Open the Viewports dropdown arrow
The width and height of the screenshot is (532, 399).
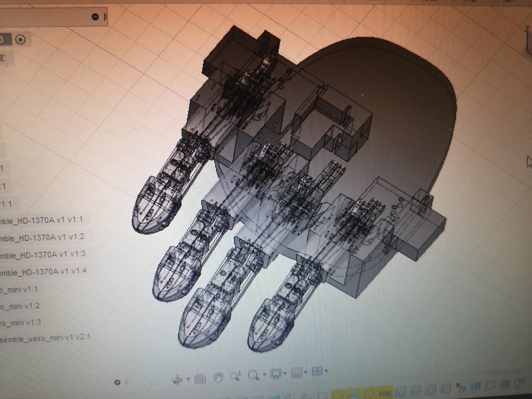(x=326, y=371)
